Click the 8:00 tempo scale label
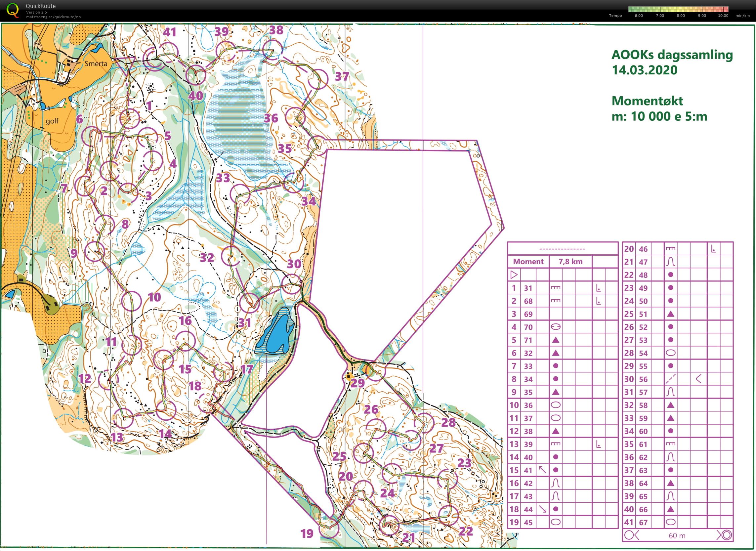Image resolution: width=756 pixels, height=551 pixels. point(681,16)
